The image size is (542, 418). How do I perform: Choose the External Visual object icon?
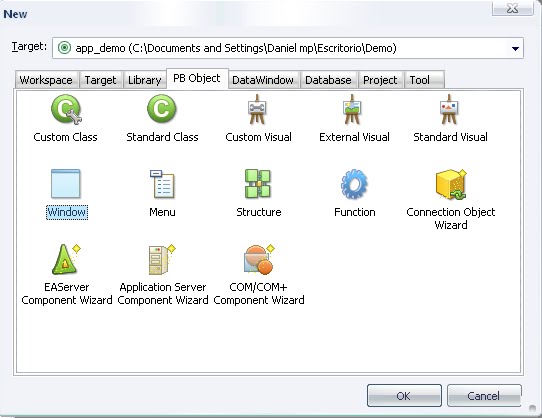(352, 110)
